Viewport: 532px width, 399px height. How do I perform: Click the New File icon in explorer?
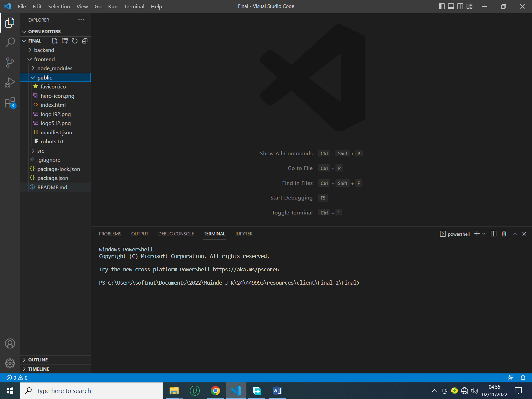[55, 41]
